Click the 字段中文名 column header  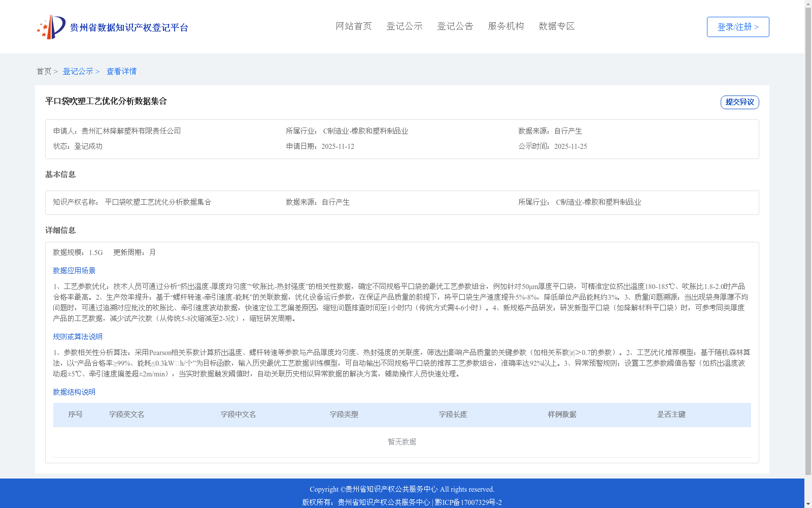(238, 415)
